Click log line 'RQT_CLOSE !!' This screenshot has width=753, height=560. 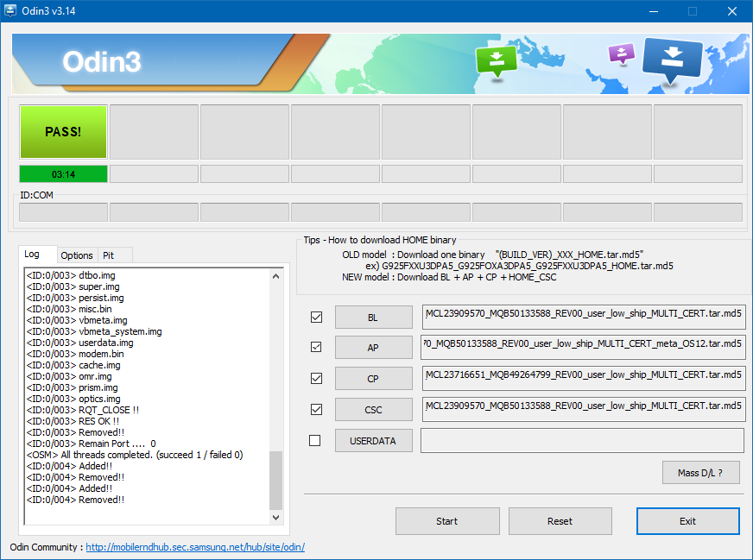[x=83, y=410]
